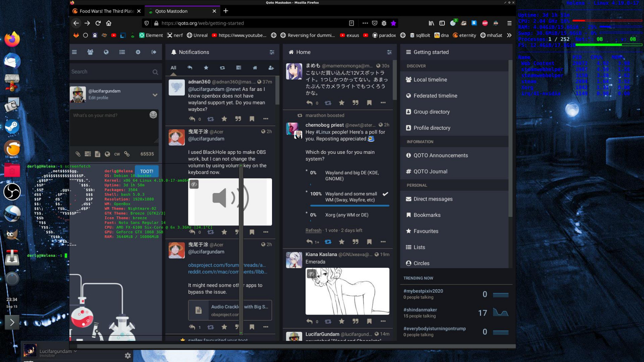
Task: Show only mentions in Notifications filter
Action: (190, 68)
